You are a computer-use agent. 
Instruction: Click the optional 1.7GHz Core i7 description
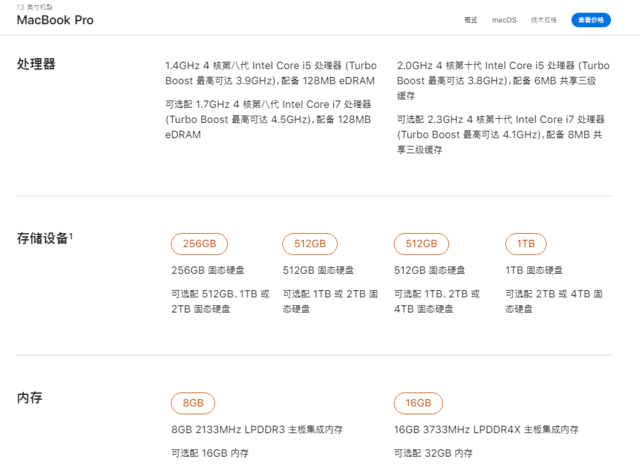[268, 120]
